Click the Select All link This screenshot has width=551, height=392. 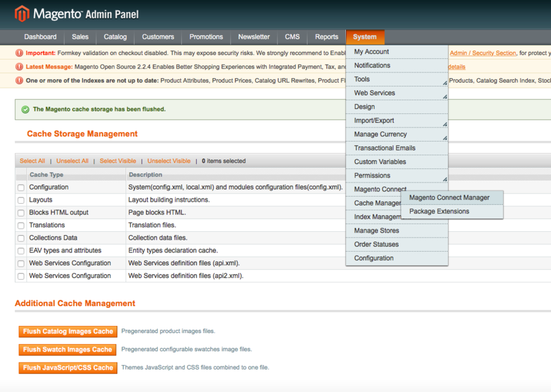click(x=32, y=161)
